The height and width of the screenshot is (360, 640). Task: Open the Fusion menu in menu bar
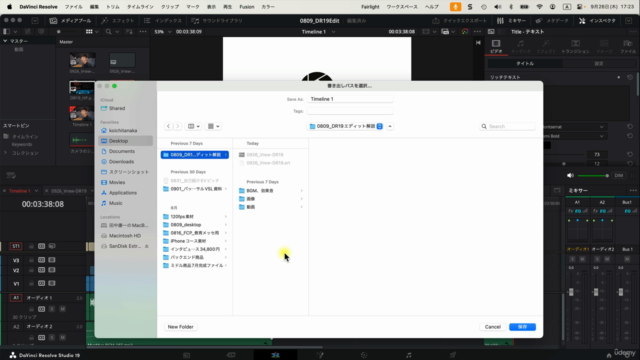coord(247,7)
